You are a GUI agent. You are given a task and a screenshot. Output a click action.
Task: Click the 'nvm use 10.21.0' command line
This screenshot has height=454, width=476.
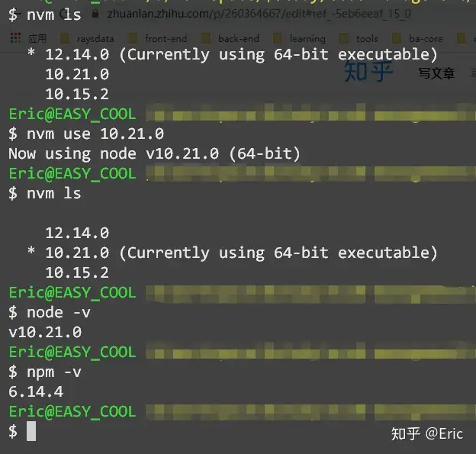tap(86, 134)
